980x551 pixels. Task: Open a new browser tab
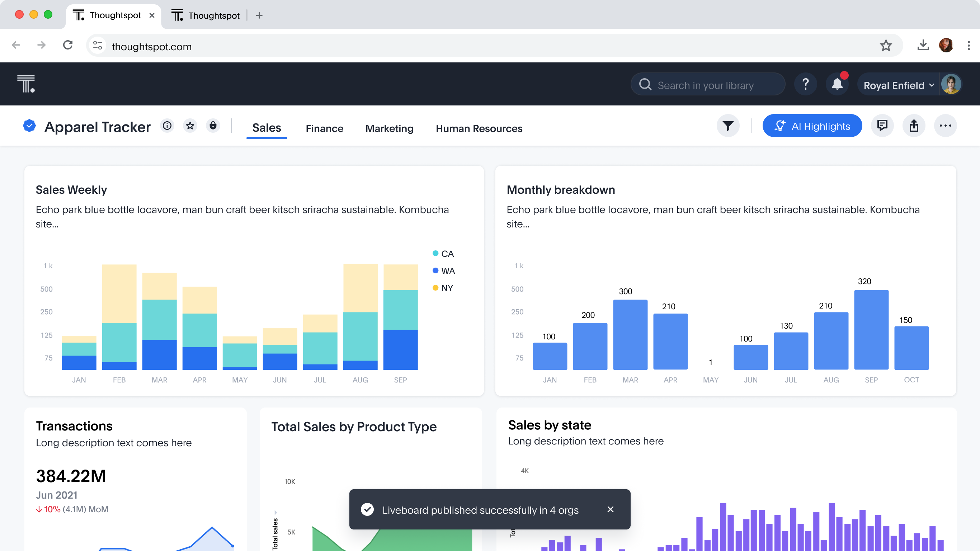(259, 15)
